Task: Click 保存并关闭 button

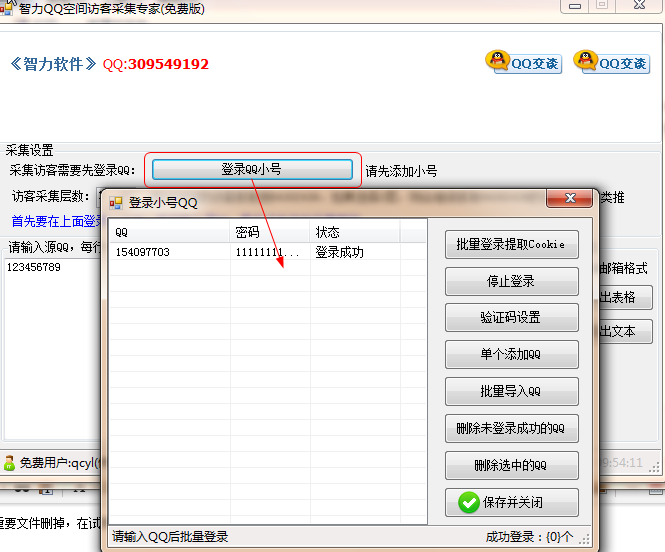Action: pos(511,502)
